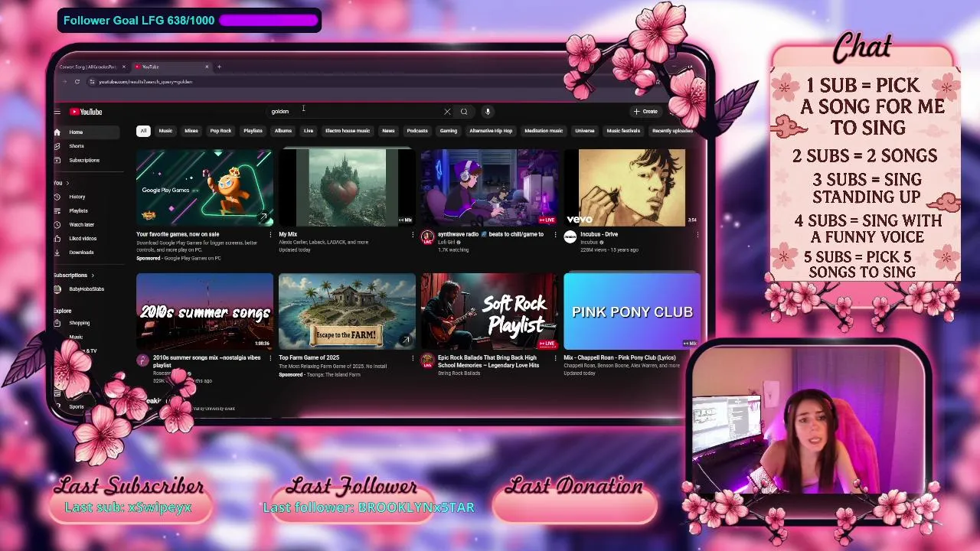Screen dimensions: 980x551
Task: Open Home in YouTube sidebar
Action: pos(87,132)
